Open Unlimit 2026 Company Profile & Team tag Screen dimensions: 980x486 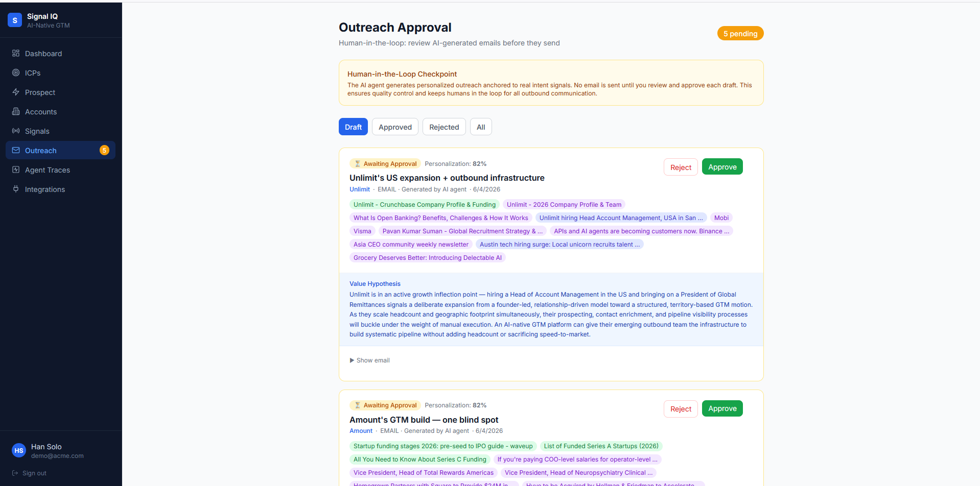[x=564, y=205]
